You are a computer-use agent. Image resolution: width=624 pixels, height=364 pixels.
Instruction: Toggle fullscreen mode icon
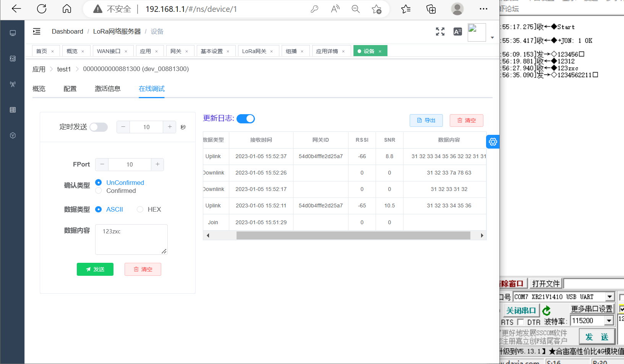tap(440, 32)
